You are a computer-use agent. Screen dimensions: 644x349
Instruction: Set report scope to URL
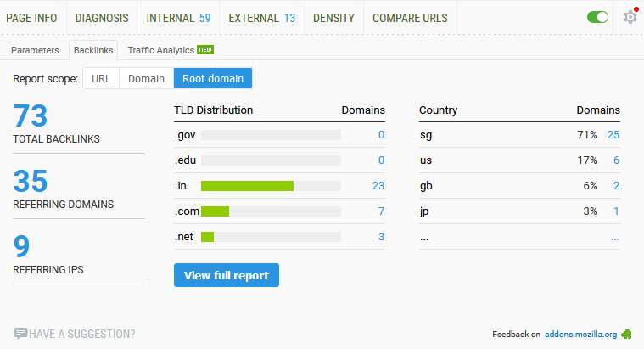[x=101, y=78]
